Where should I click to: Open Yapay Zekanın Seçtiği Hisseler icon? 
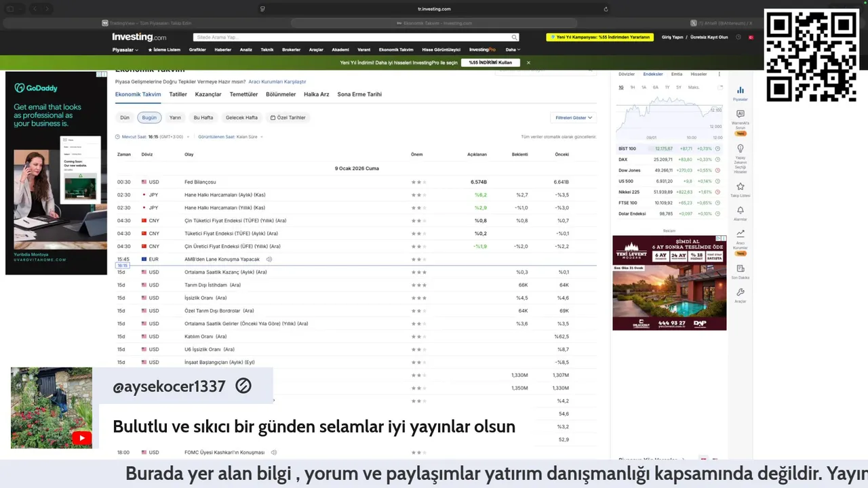coord(740,148)
